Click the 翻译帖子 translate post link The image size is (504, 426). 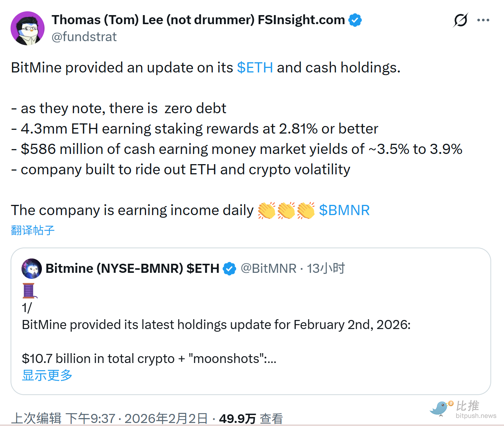point(33,230)
